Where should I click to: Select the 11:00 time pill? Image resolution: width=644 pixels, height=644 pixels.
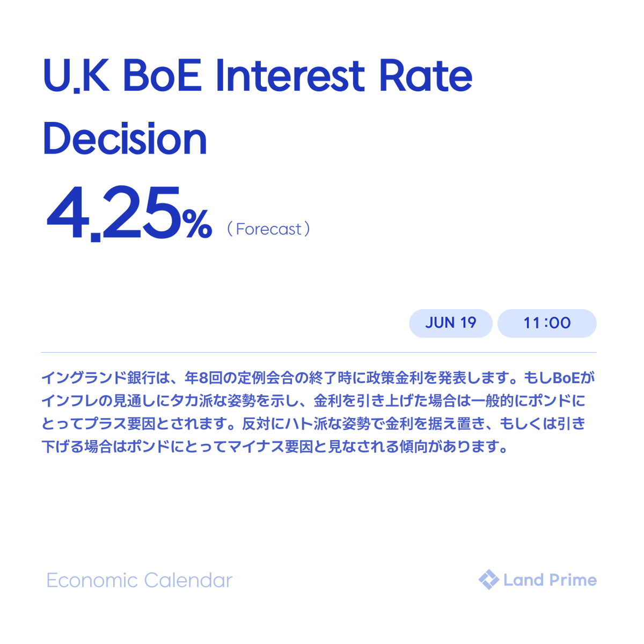(547, 323)
